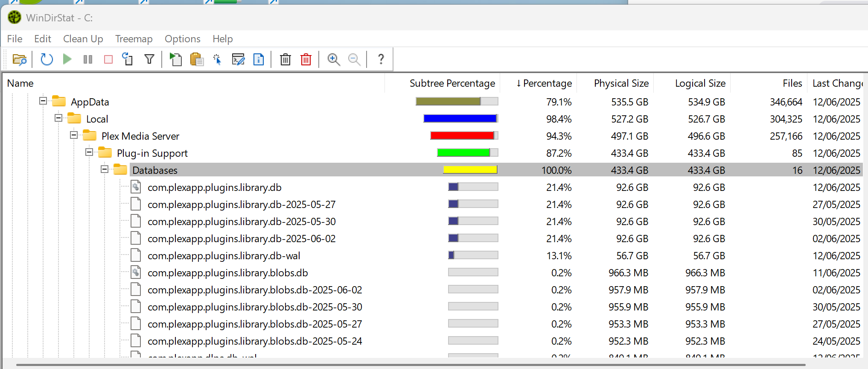Image resolution: width=868 pixels, height=369 pixels.
Task: Click the yellow subtree bar for Databases
Action: pos(470,170)
